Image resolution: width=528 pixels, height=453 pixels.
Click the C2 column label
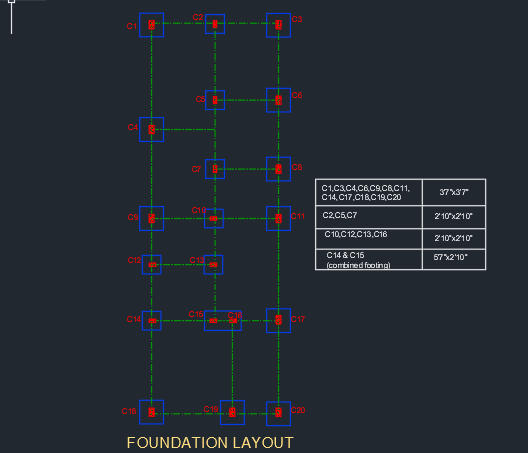pyautogui.click(x=198, y=17)
